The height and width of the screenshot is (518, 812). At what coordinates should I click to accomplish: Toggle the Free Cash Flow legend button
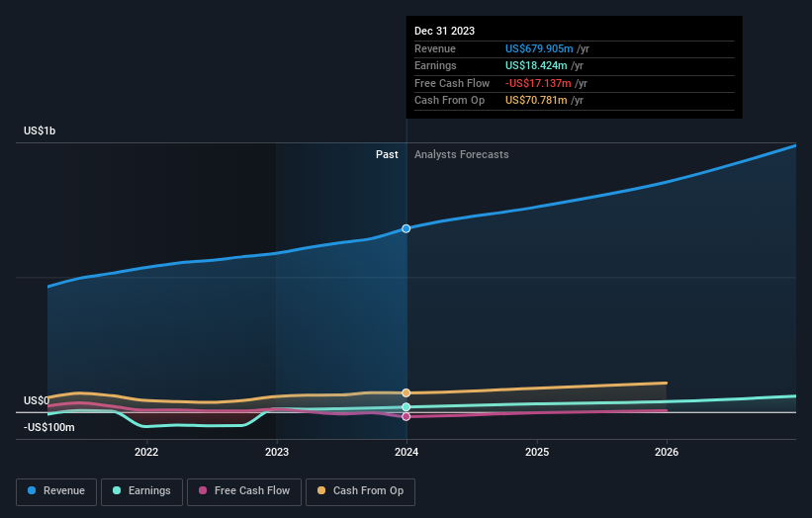(x=244, y=491)
